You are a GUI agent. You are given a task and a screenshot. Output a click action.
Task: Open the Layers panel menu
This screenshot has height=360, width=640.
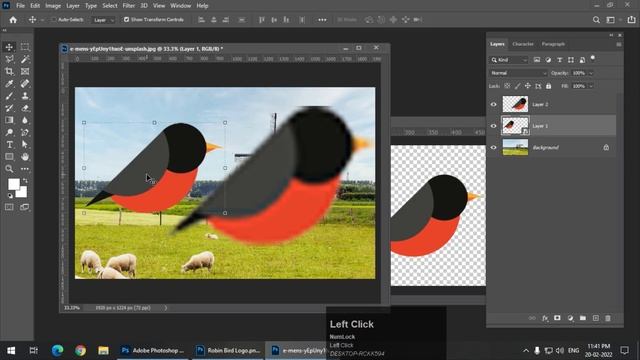coord(619,44)
